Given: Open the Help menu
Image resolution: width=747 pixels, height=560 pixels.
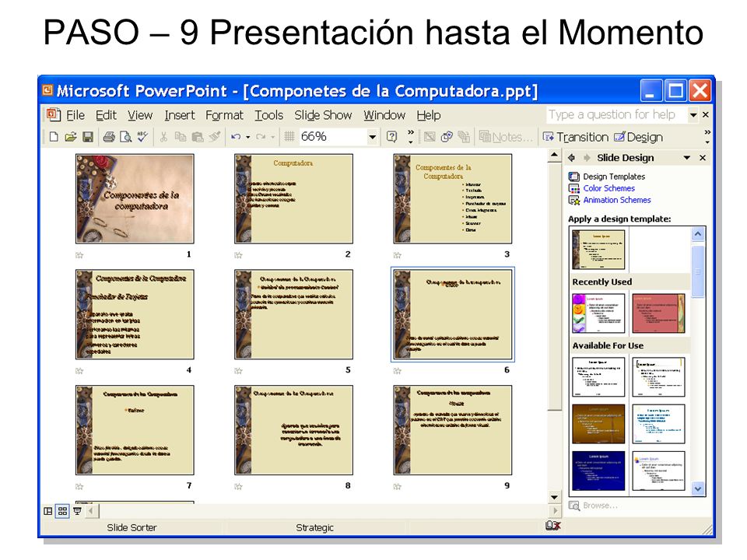Looking at the screenshot, I should (x=429, y=115).
